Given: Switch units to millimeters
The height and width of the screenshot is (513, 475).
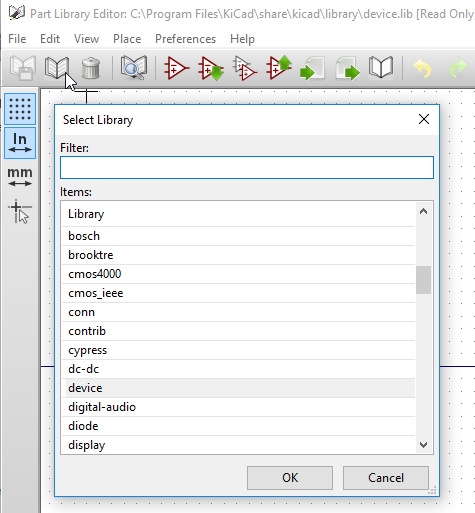Looking at the screenshot, I should click(x=20, y=177).
